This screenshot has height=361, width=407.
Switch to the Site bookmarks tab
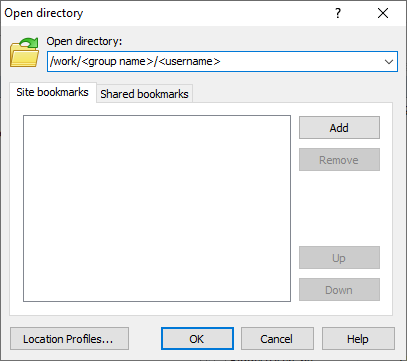point(53,92)
